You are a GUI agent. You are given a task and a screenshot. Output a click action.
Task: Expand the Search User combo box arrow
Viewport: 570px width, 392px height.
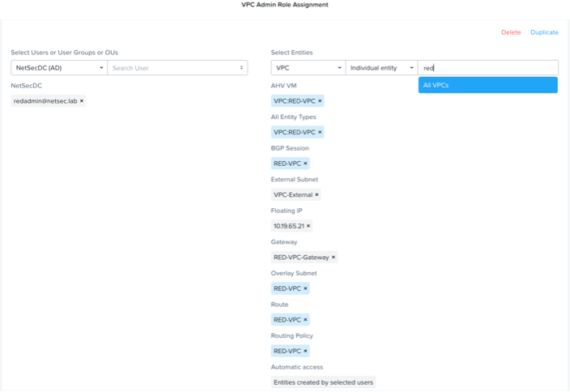(241, 68)
